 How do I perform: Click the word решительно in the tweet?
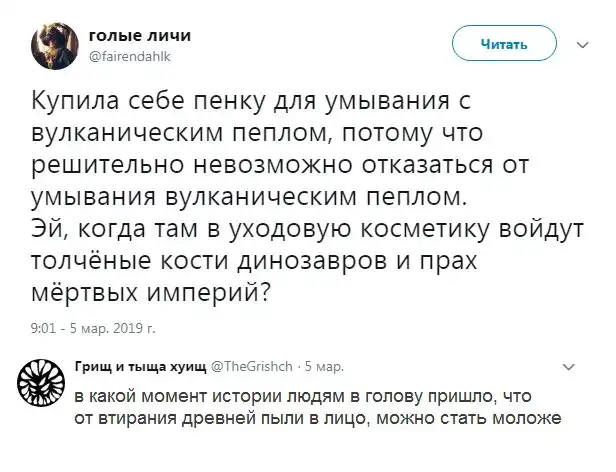(126, 164)
